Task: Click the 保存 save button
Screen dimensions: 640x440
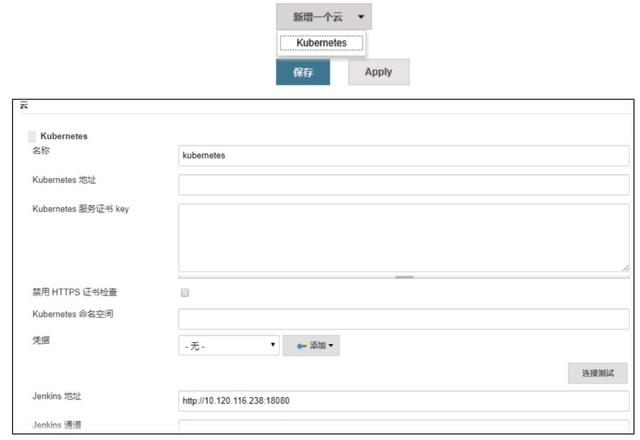Action: coord(303,72)
